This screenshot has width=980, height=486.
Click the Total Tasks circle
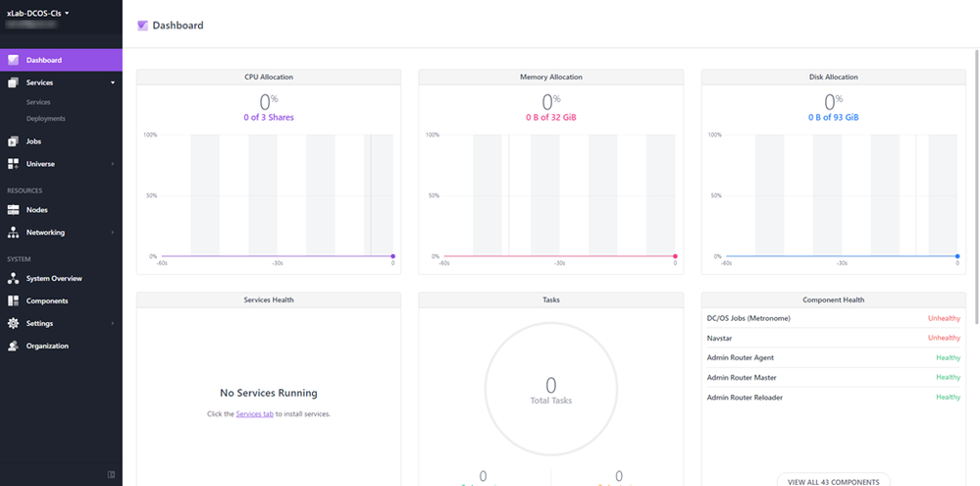coord(551,388)
